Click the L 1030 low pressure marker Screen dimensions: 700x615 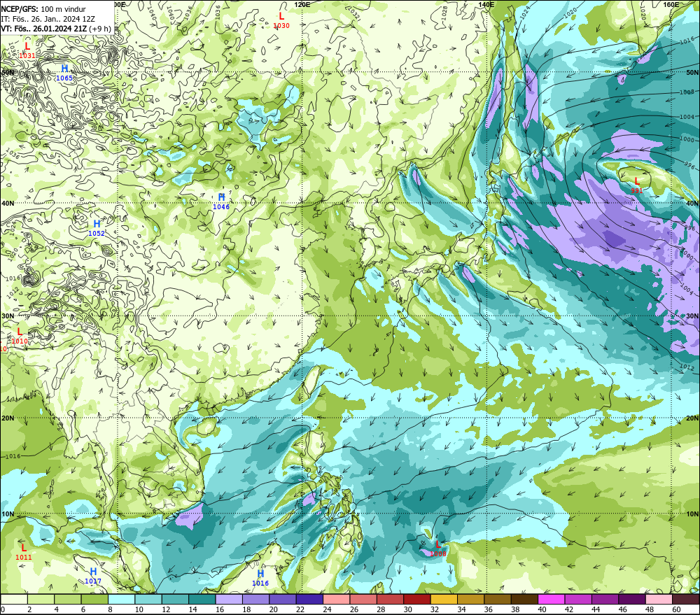[x=281, y=20]
